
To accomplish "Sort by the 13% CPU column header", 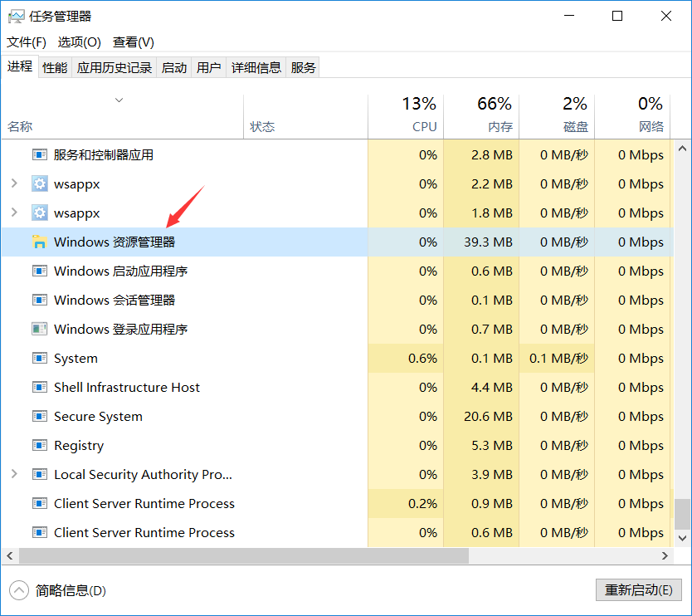I will (x=406, y=116).
